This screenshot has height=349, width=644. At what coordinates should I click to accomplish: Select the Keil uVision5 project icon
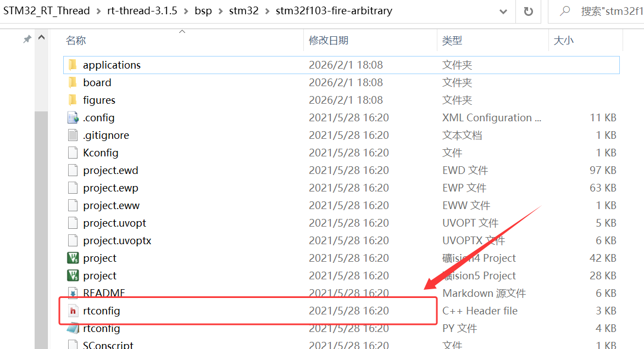click(73, 275)
